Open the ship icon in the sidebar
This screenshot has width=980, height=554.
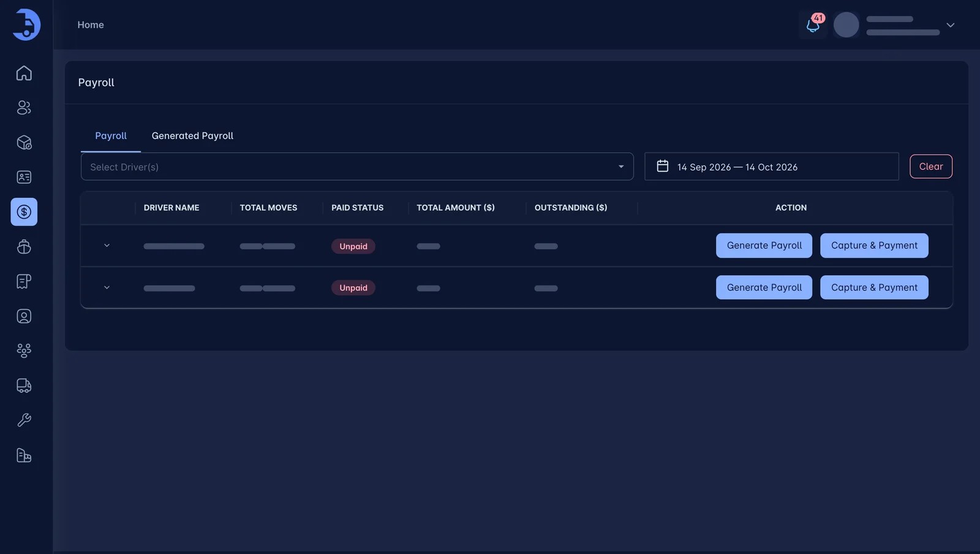(24, 246)
